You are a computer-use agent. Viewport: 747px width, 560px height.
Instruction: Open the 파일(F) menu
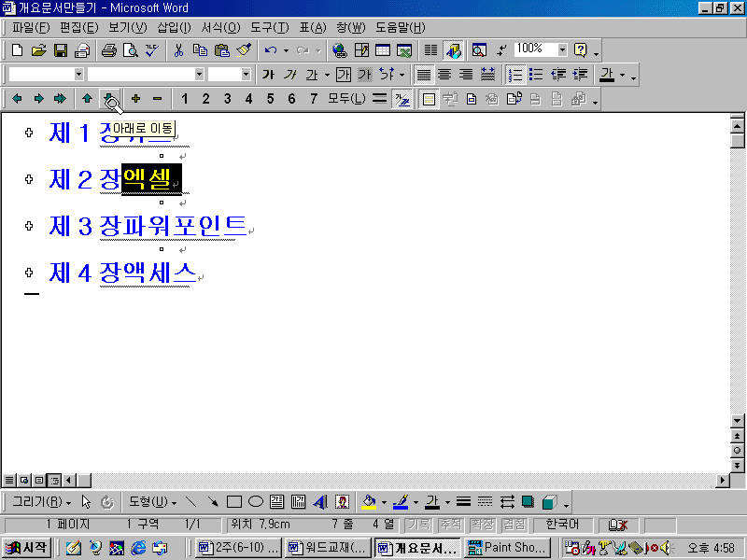(x=31, y=28)
